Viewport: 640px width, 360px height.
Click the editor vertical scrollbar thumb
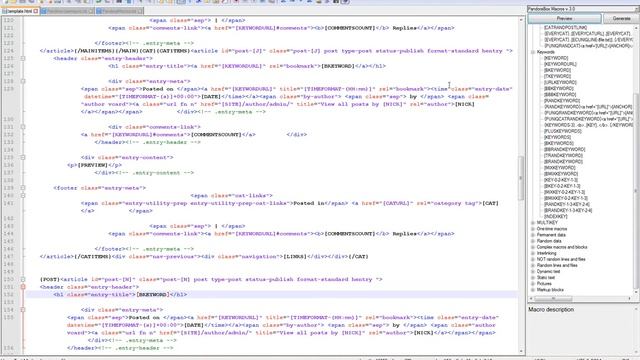pos(521,178)
